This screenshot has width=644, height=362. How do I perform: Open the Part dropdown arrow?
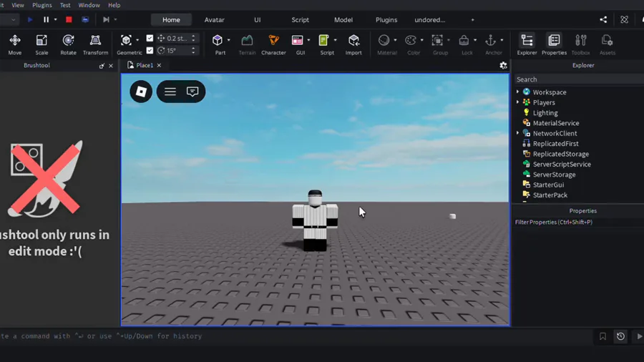click(x=229, y=40)
